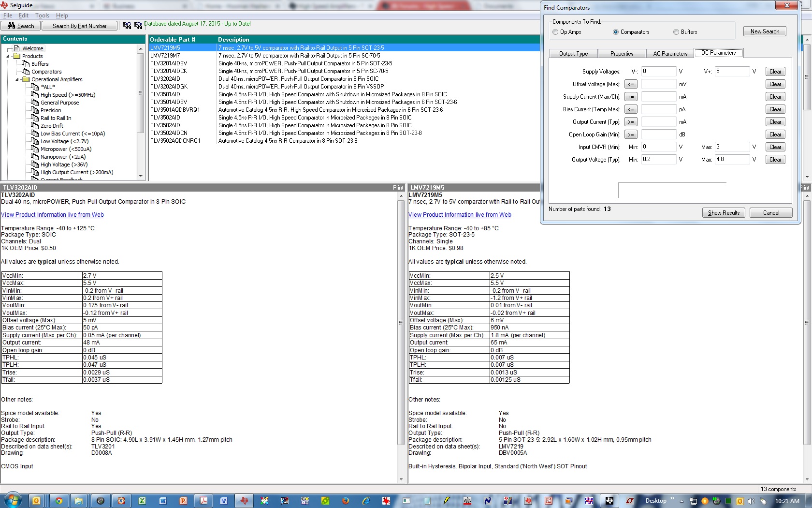Click the red TI logo taskbar icon

click(x=245, y=501)
